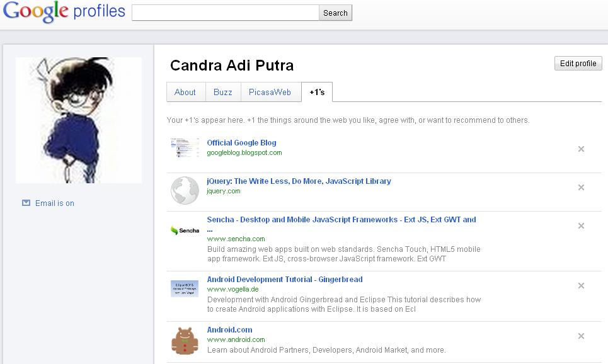Click the Android gingerbread robot icon
The height and width of the screenshot is (364, 608).
[x=185, y=341]
